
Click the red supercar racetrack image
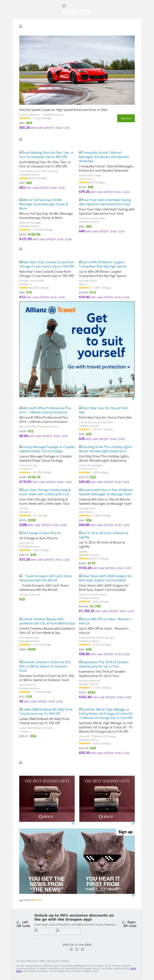tap(77, 70)
